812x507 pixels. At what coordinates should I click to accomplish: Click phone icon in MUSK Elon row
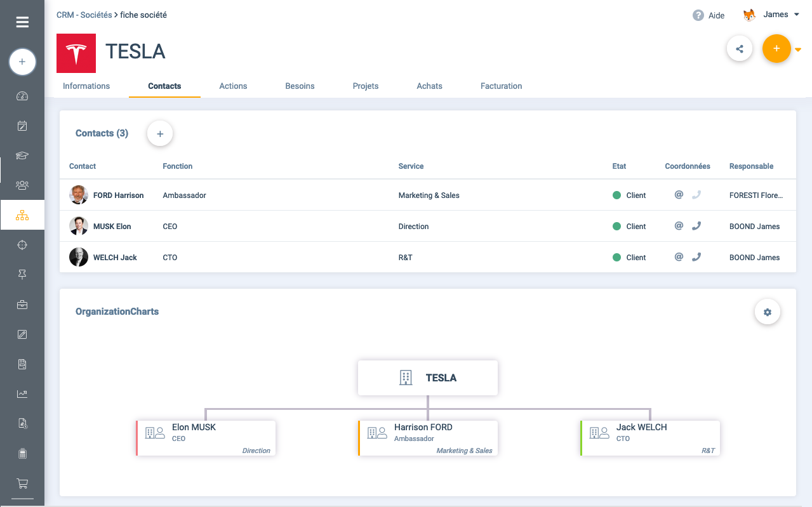click(x=696, y=226)
